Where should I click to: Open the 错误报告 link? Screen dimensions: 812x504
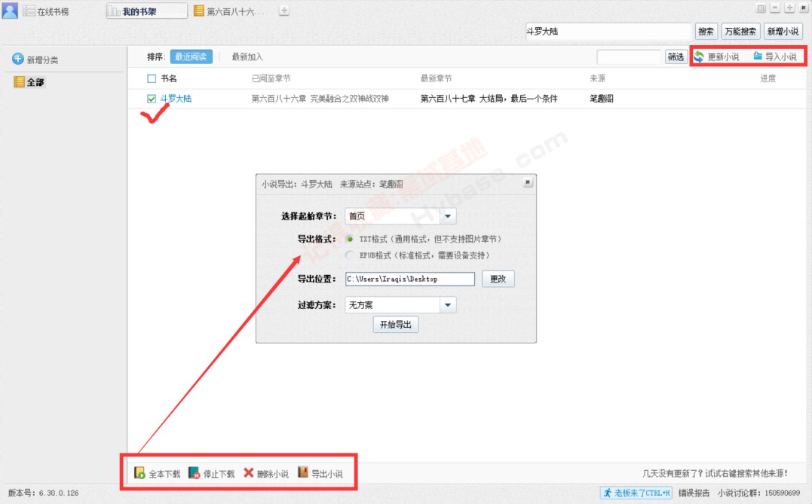(694, 493)
